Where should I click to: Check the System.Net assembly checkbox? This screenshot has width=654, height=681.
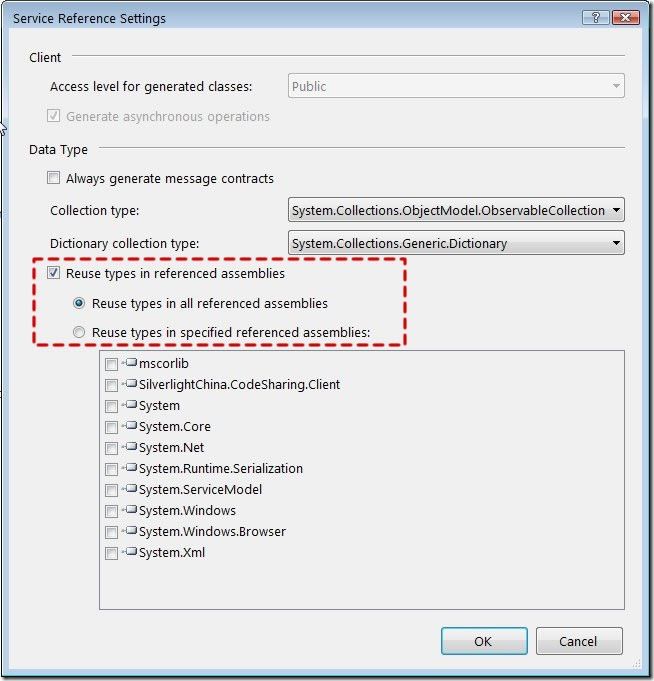[112, 448]
